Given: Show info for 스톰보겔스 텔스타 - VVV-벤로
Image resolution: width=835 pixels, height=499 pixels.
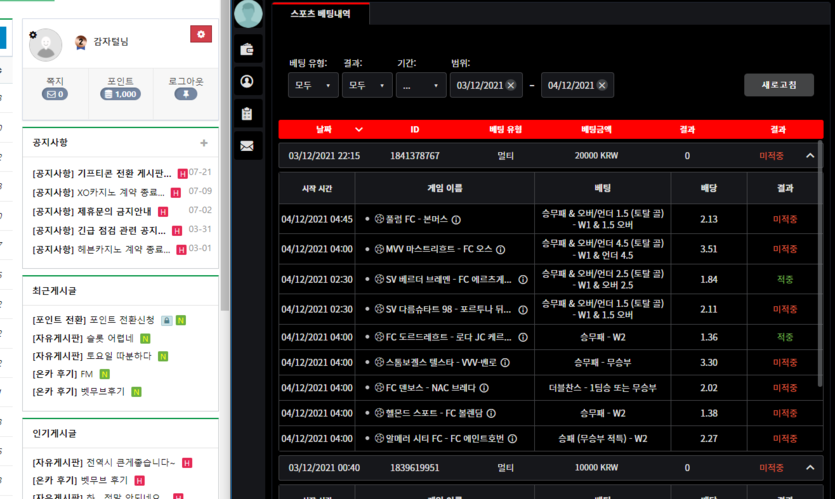Looking at the screenshot, I should [x=505, y=363].
